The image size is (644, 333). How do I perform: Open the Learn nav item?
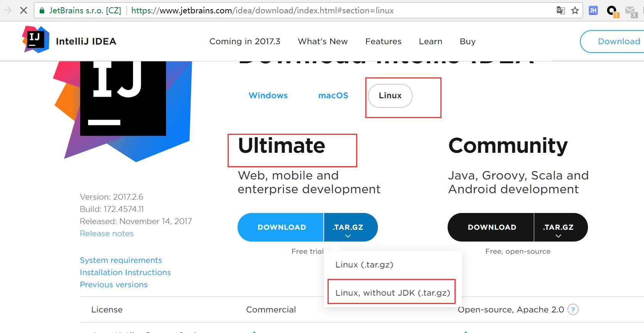tap(430, 41)
